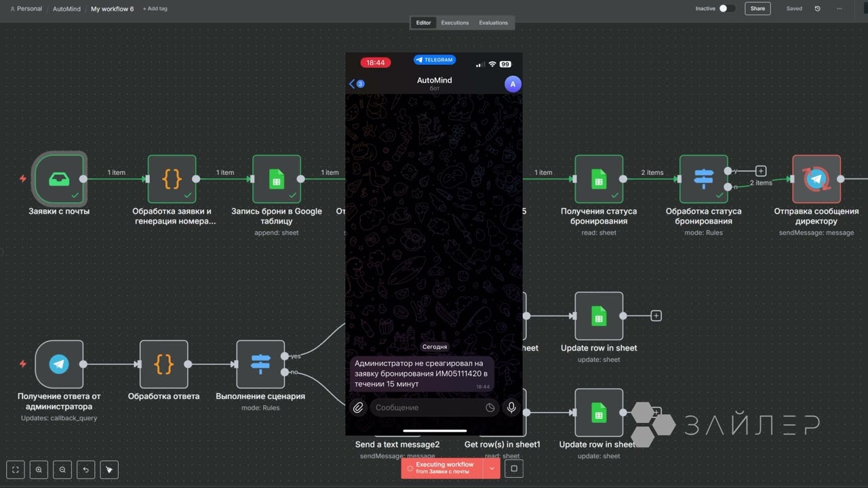Switch to the Editor tab
Viewport: 868px width, 488px height.
click(x=423, y=22)
